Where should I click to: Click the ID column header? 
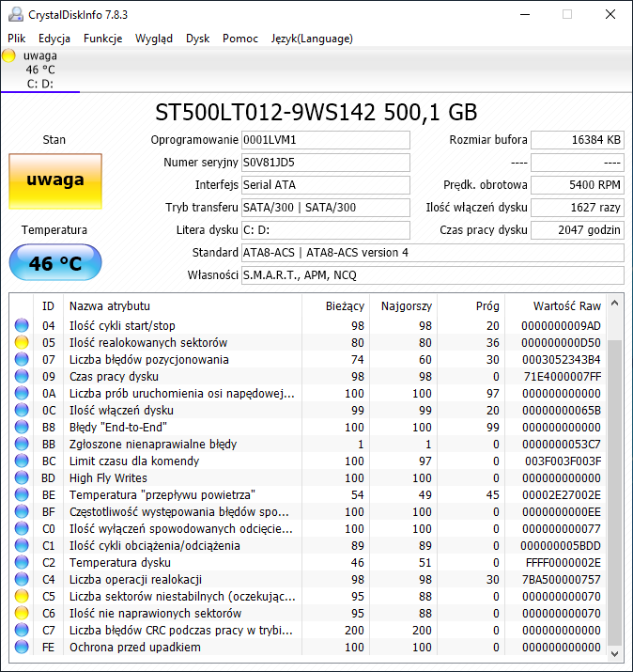48,306
